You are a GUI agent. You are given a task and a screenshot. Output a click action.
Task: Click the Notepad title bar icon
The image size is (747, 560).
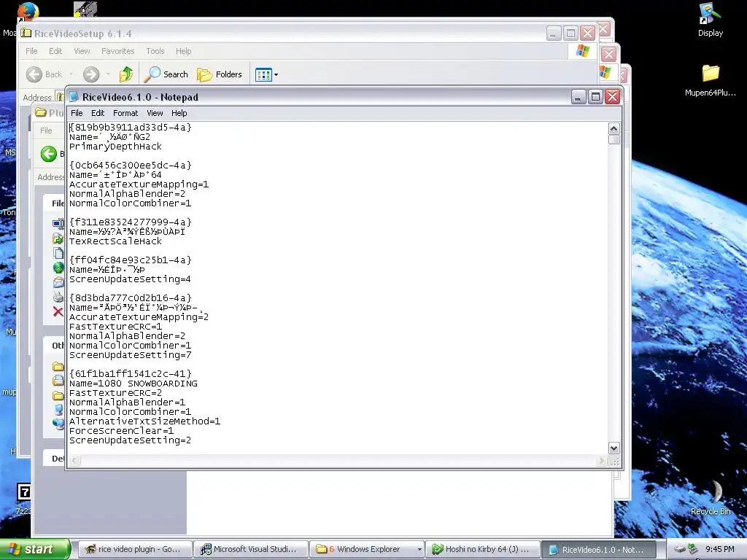(74, 97)
